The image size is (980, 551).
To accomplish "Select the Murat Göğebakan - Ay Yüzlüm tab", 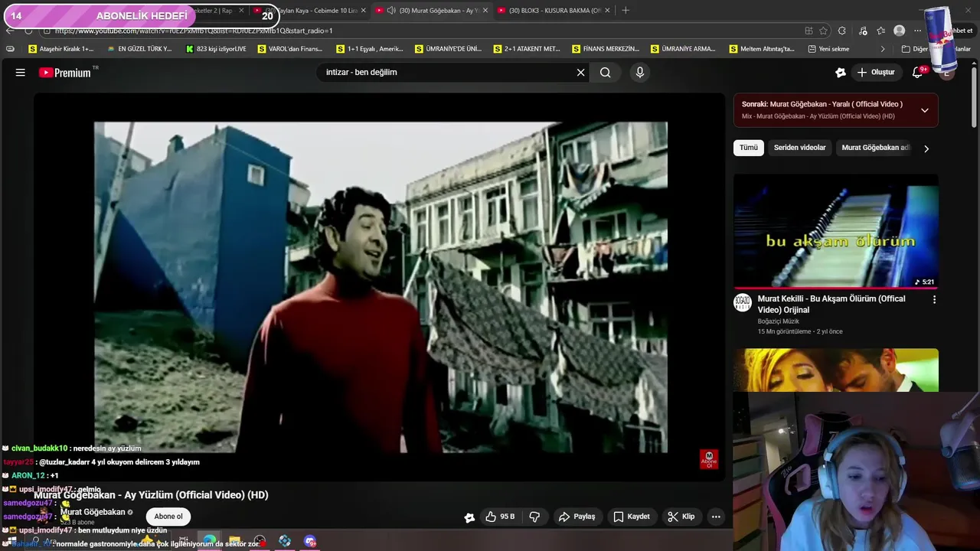I will [432, 10].
